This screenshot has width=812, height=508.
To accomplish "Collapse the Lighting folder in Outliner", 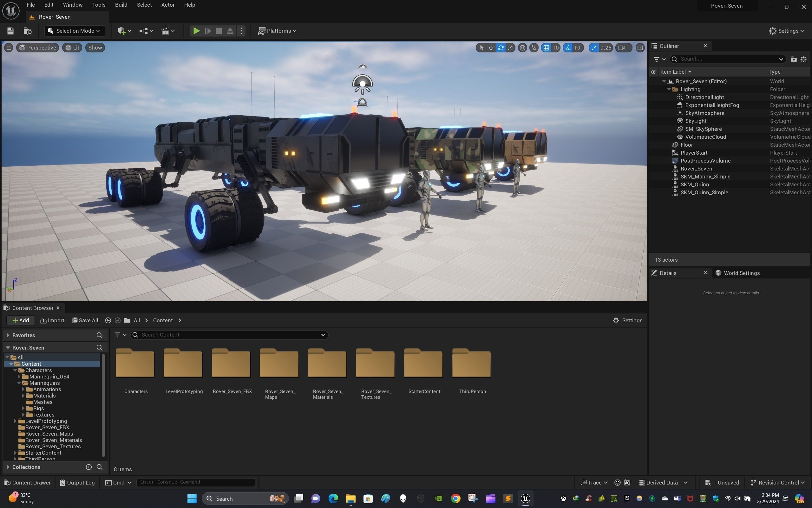I will 669,89.
